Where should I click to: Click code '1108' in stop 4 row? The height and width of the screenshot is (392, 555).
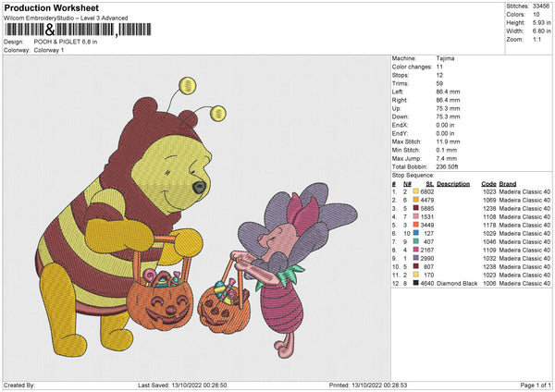tap(489, 217)
